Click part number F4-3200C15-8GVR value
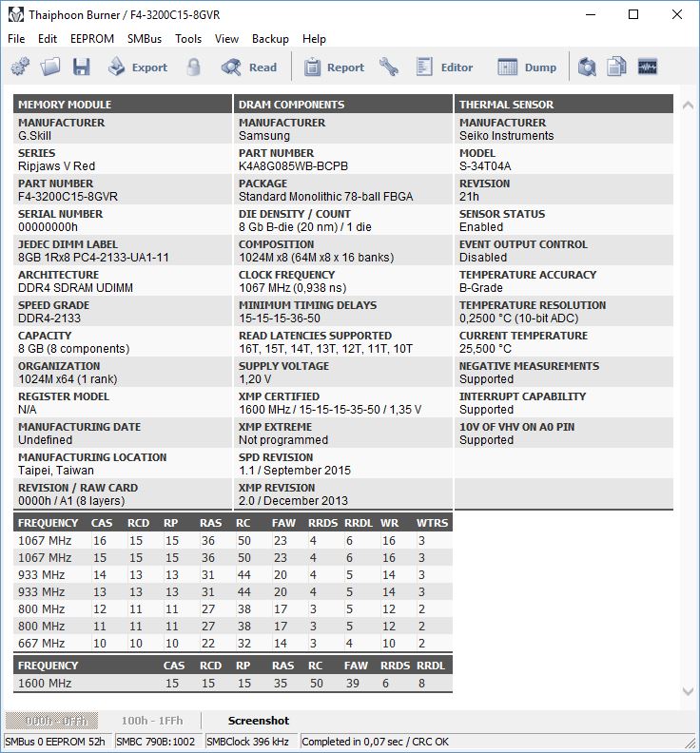700x753 pixels. (x=68, y=197)
